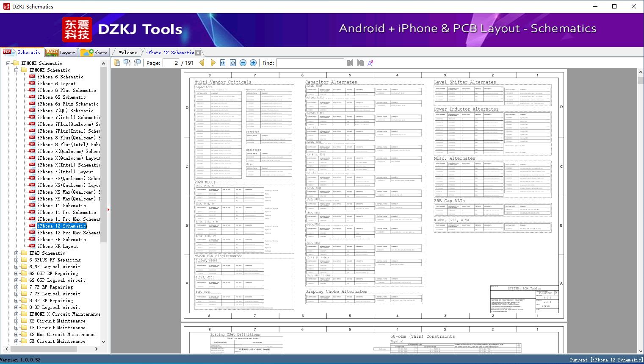The image size is (644, 364).
Task: Close the iPhone 12 Schematic tab
Action: pyautogui.click(x=198, y=53)
